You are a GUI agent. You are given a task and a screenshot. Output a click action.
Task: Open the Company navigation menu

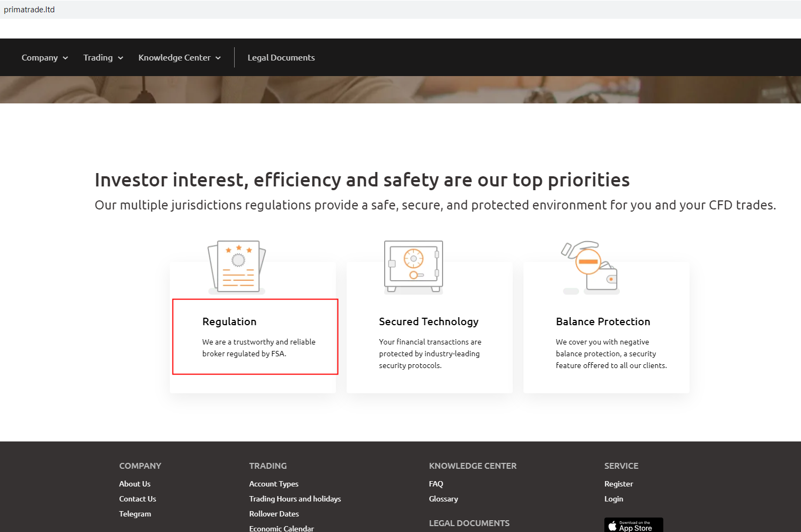(45, 57)
